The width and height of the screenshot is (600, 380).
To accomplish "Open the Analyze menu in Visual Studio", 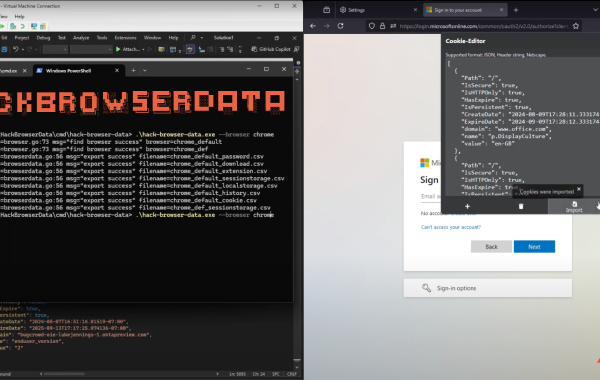I will [x=81, y=38].
